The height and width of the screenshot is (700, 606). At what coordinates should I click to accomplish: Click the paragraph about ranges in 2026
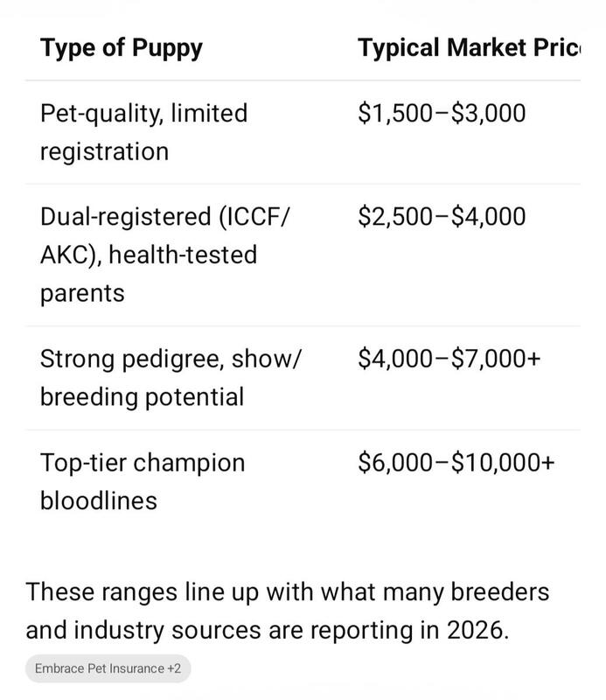[x=288, y=611]
